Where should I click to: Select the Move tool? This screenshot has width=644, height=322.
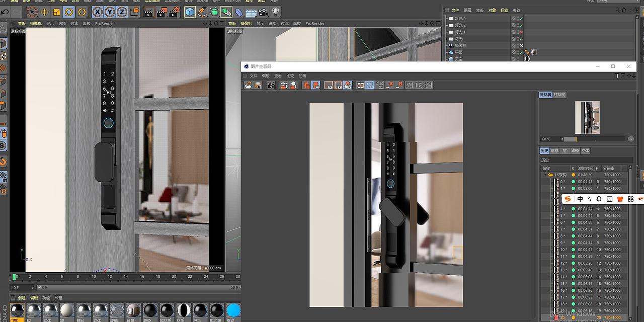point(45,12)
